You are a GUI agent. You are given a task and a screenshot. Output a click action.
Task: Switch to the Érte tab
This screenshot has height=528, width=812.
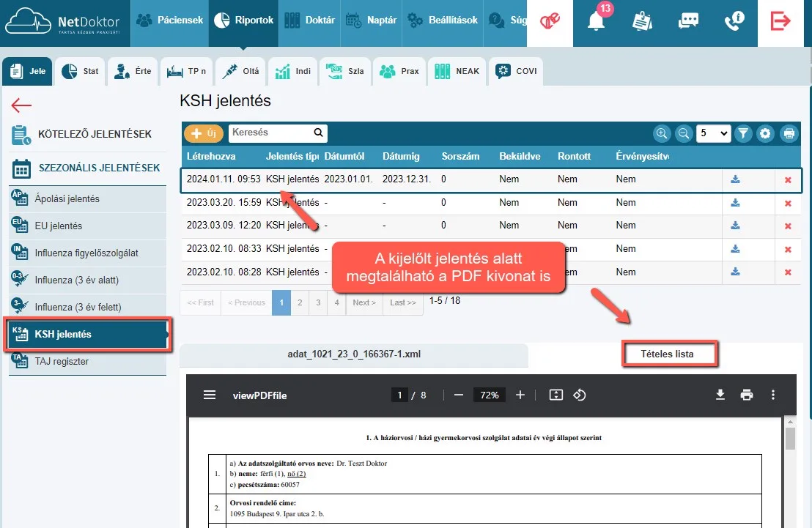tap(133, 72)
